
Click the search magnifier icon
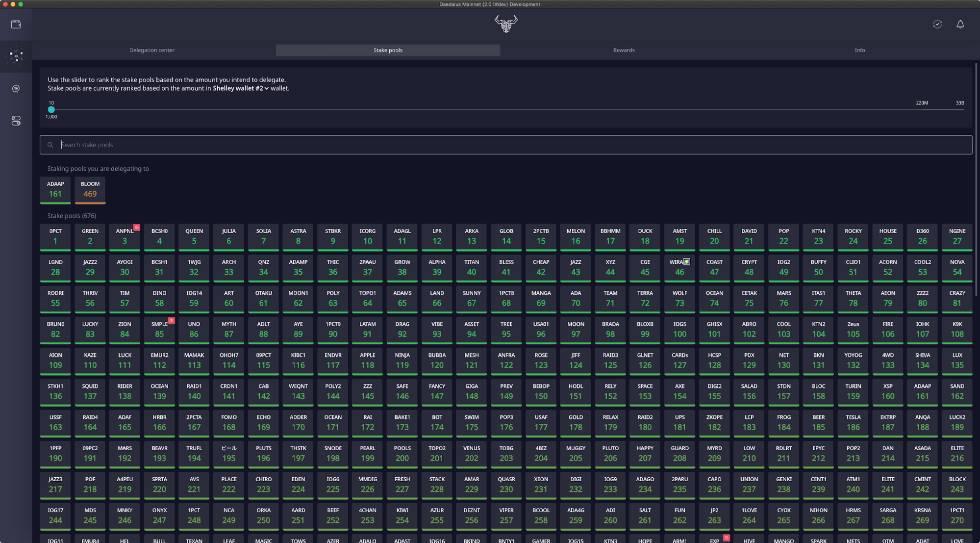pyautogui.click(x=50, y=145)
